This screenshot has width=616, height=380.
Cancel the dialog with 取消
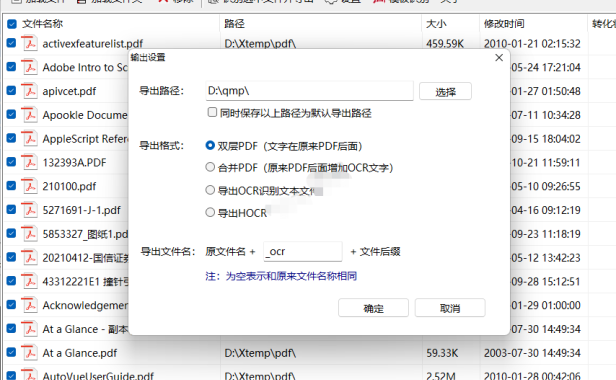tap(450, 308)
